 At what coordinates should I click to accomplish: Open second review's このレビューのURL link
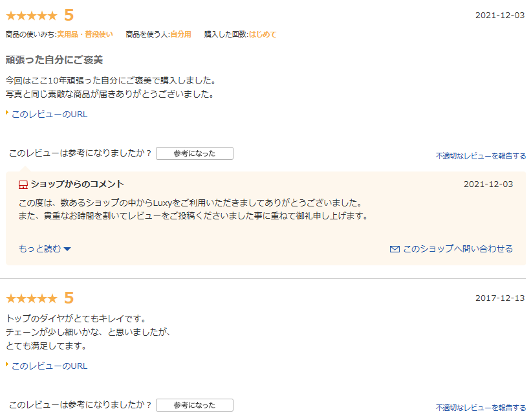coord(49,366)
